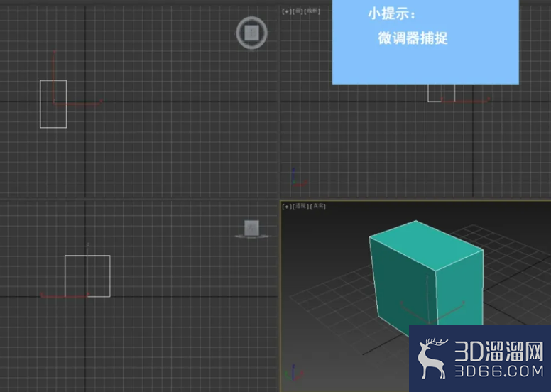The image size is (551, 392).
Task: Open the 真实 shading mode label menu
Action: click(317, 207)
